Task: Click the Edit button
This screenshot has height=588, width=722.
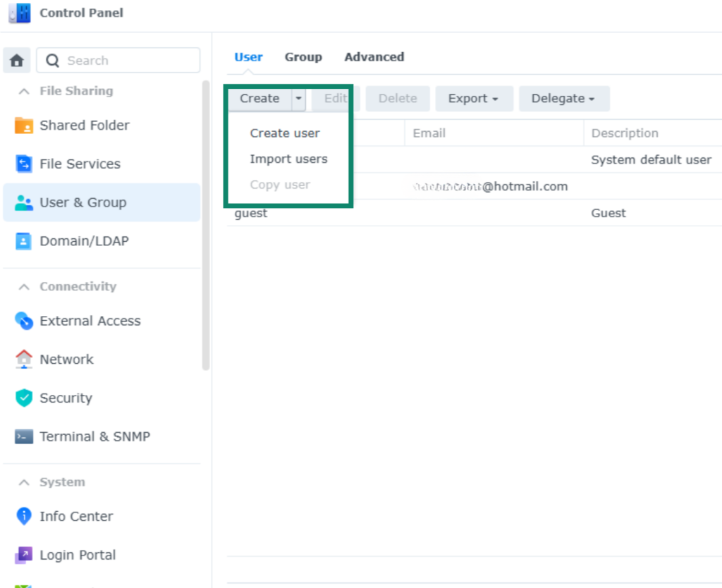Action: pos(335,99)
